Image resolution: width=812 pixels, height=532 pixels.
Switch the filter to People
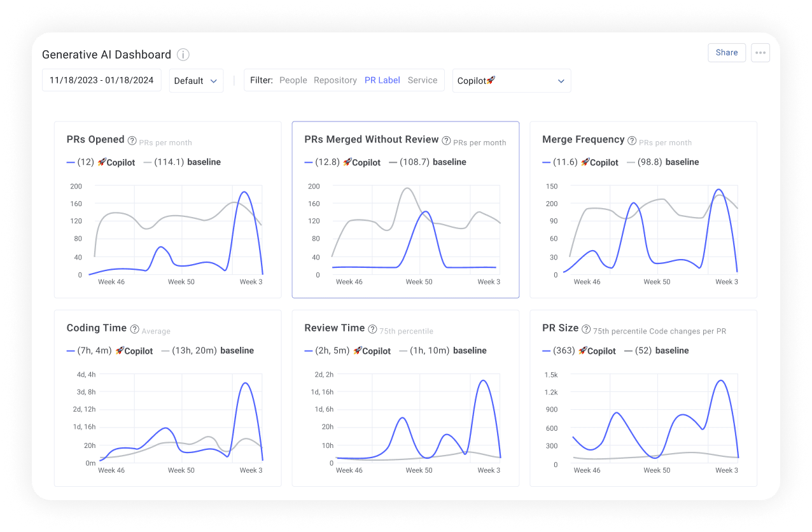[293, 80]
